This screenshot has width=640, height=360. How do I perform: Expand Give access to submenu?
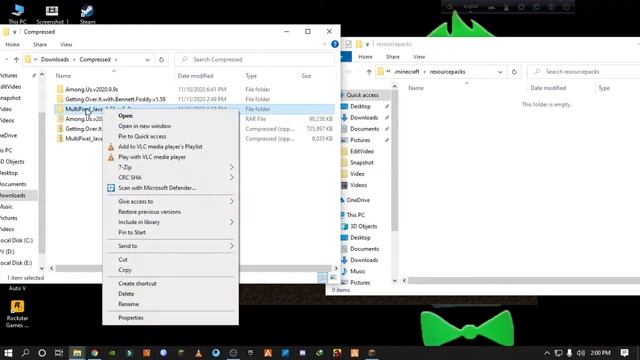(x=171, y=202)
